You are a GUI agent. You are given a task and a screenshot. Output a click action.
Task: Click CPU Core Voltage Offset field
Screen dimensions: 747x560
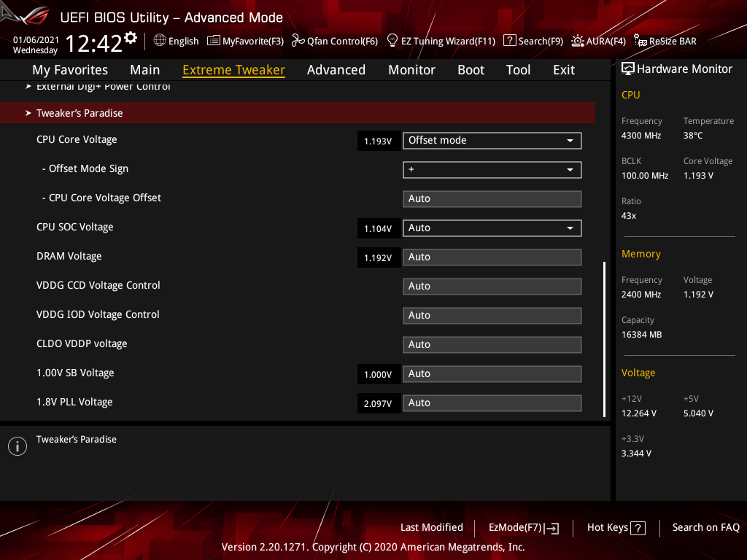(492, 198)
